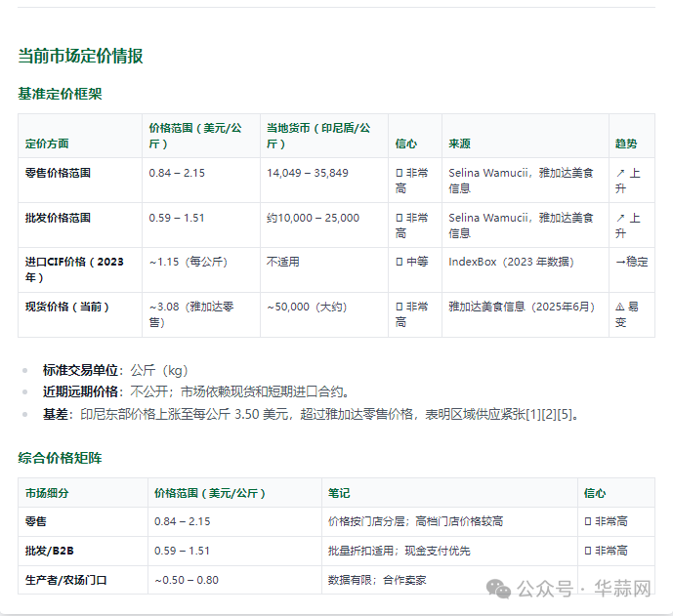Click the 市场细分 column header
The image size is (673, 616).
click(x=47, y=493)
